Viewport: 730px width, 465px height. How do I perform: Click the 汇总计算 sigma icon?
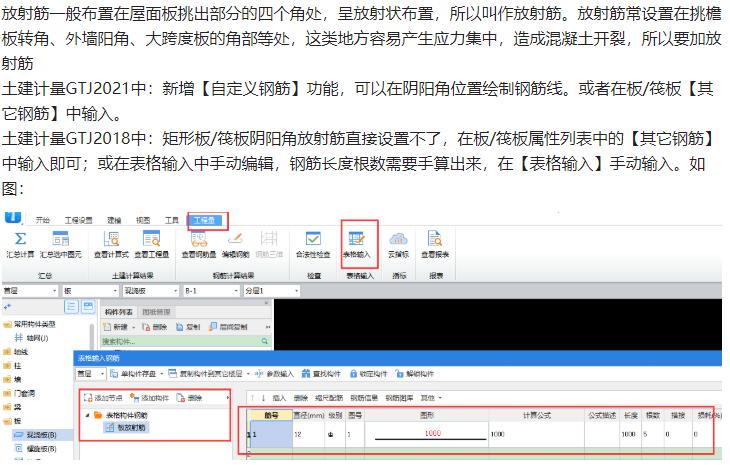20,239
